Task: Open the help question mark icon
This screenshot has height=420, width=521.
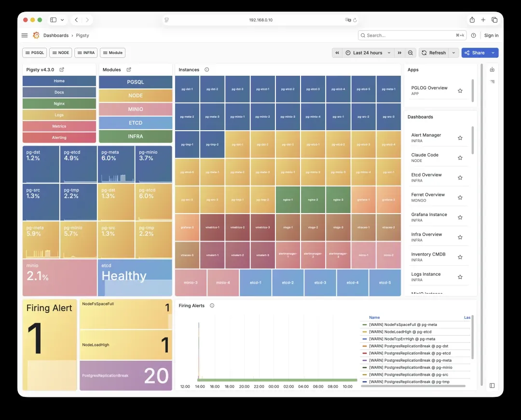Action: point(474,36)
